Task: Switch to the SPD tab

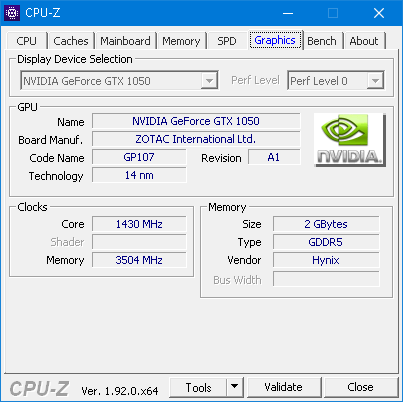Action: (x=227, y=41)
